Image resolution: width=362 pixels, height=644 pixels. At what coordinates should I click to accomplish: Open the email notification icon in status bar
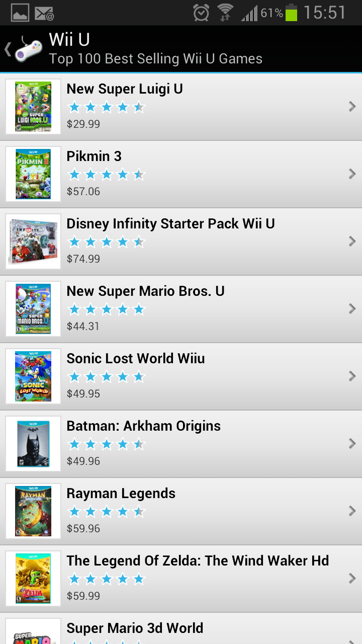[44, 13]
